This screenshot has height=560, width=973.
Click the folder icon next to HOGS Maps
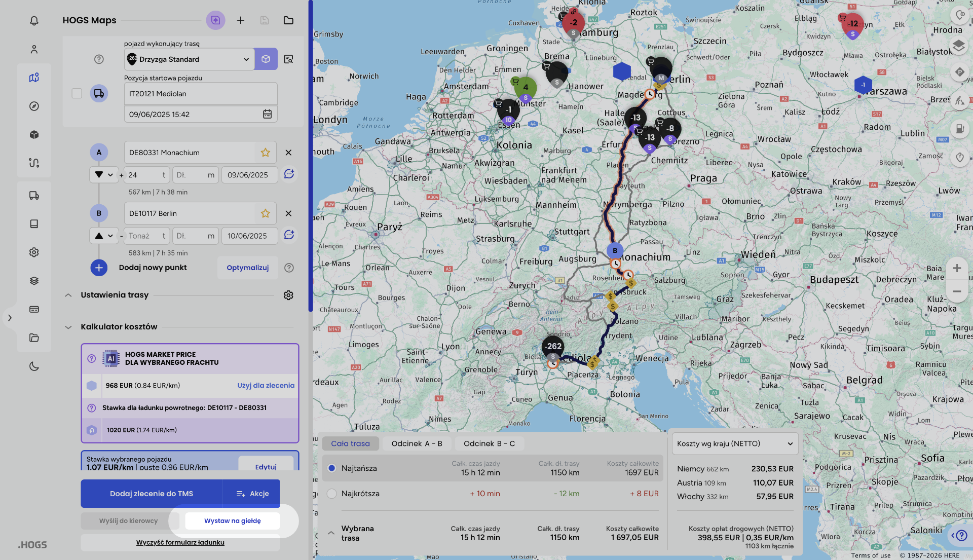click(x=288, y=20)
